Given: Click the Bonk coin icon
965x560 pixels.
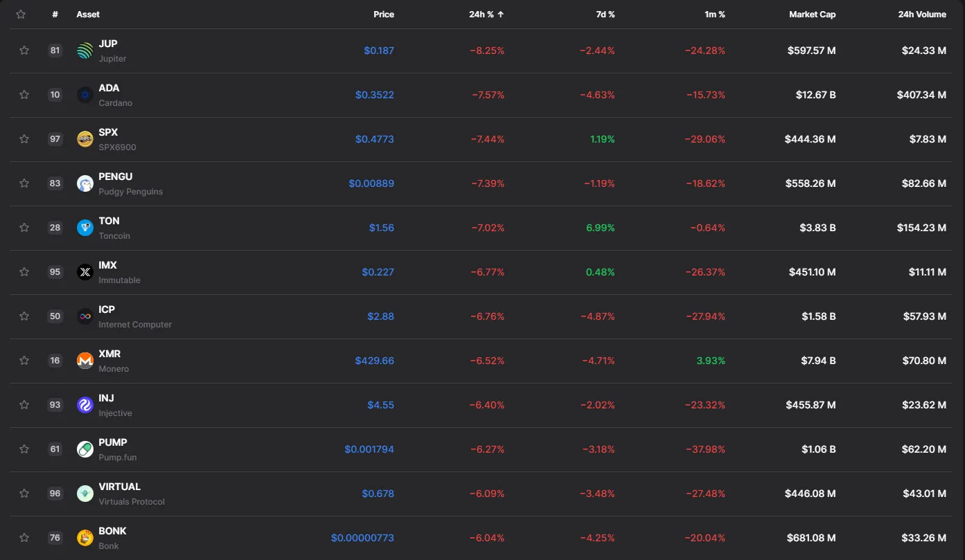Looking at the screenshot, I should (85, 538).
